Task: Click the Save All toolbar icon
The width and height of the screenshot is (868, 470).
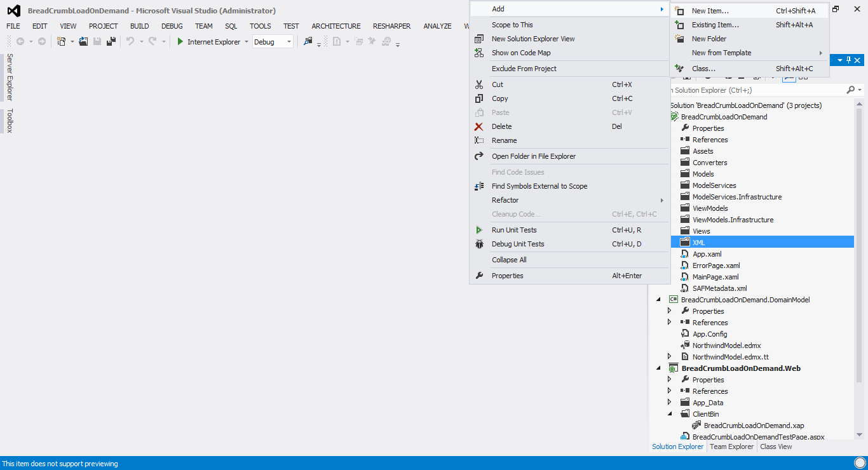Action: (111, 41)
